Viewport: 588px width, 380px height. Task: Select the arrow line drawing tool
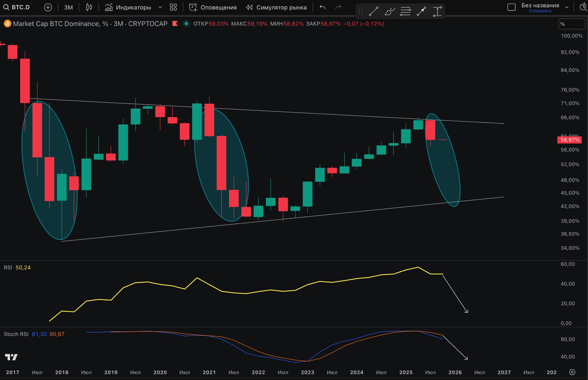421,11
